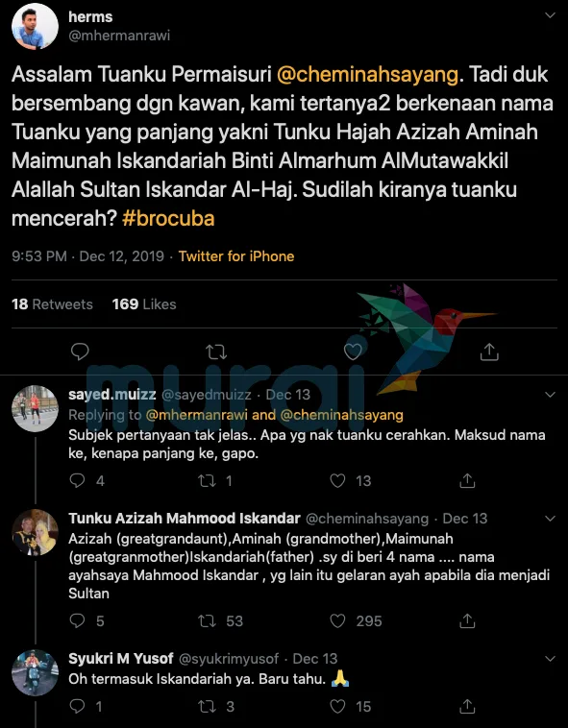568x728 pixels.
Task: Share Syukri M Yusof's reply
Action: (x=467, y=706)
